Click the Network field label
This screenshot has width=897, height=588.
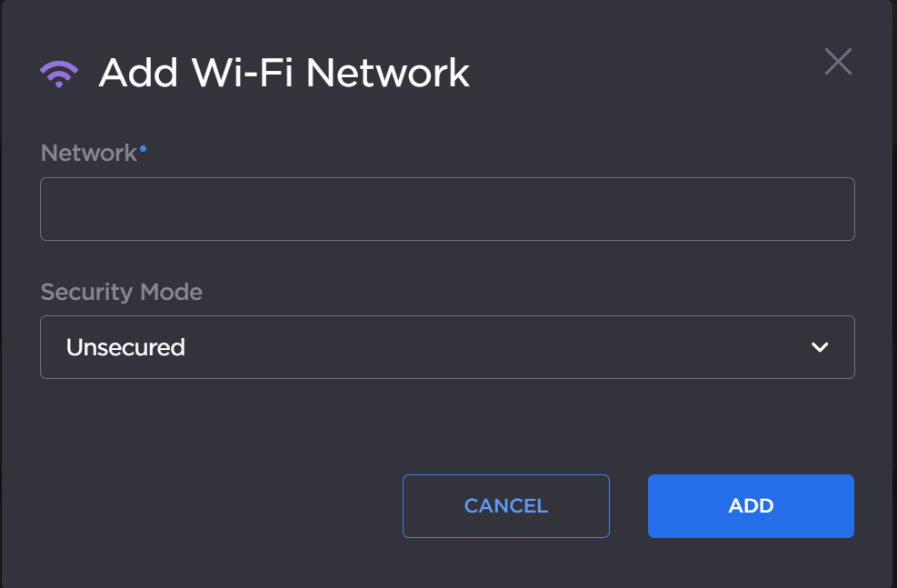point(88,153)
